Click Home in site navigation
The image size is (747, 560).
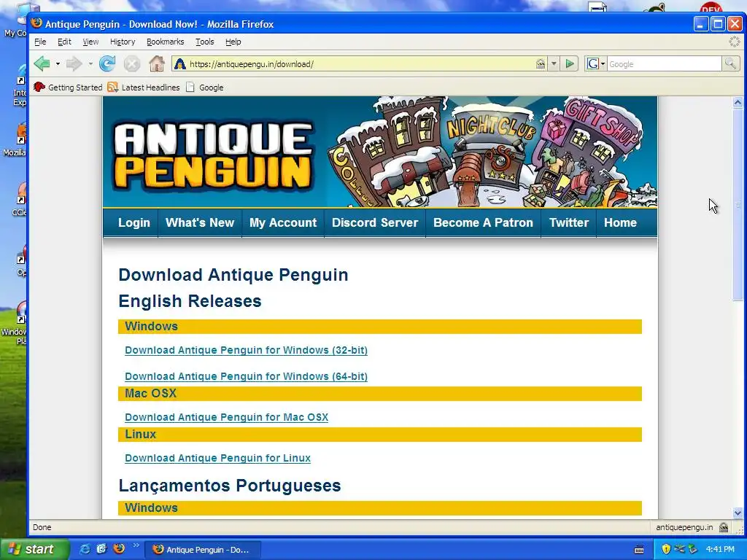pos(620,222)
